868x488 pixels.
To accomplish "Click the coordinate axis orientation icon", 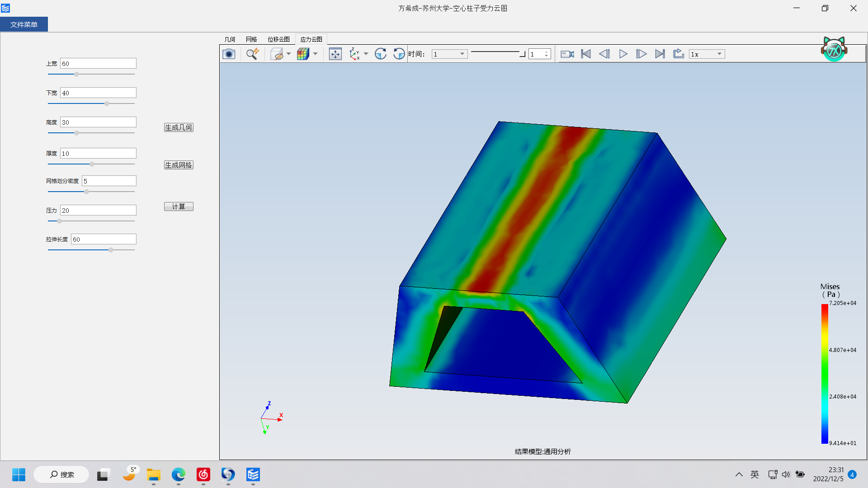I will tap(355, 54).
